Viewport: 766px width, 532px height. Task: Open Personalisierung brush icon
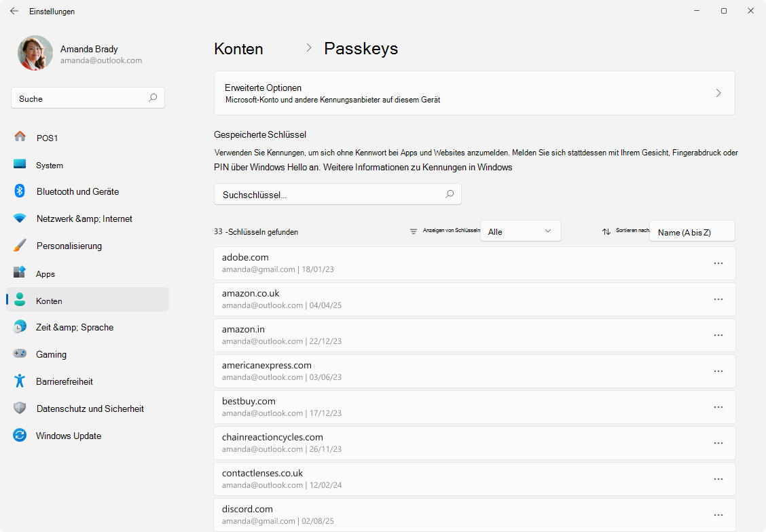20,245
